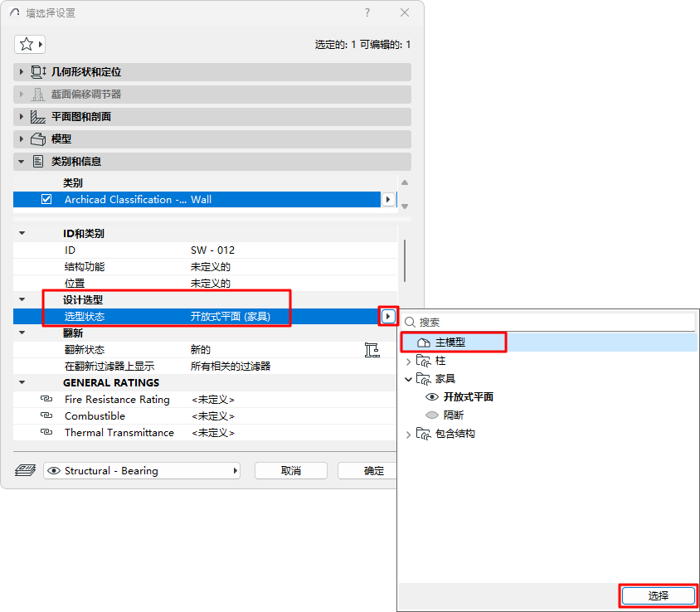The image size is (700, 612).
Task: Collapse the 家具 folder in the tree
Action: (x=408, y=379)
